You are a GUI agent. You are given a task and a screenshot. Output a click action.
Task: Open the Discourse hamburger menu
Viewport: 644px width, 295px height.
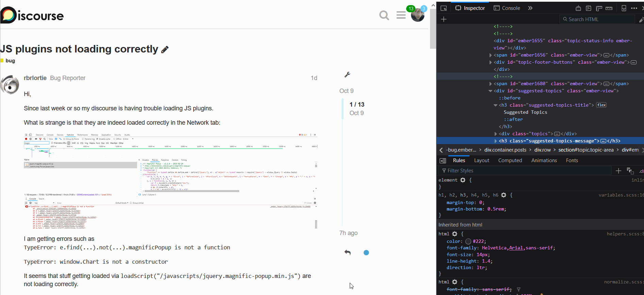tap(401, 15)
